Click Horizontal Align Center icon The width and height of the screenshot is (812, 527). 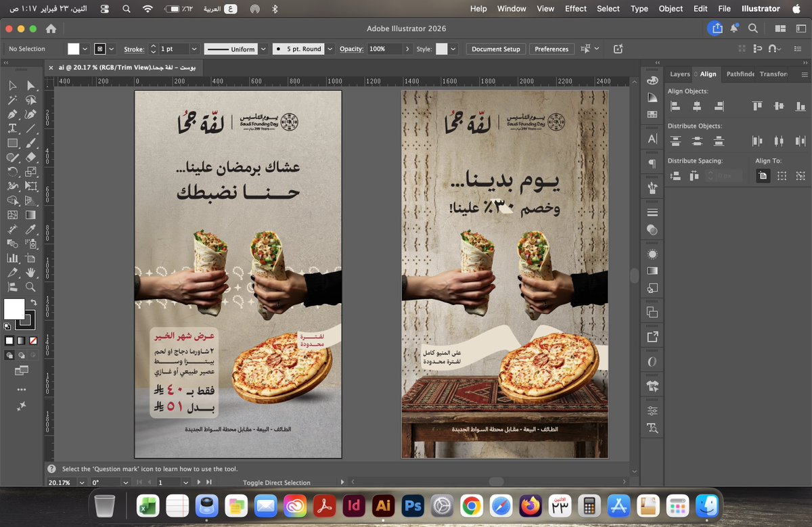696,106
